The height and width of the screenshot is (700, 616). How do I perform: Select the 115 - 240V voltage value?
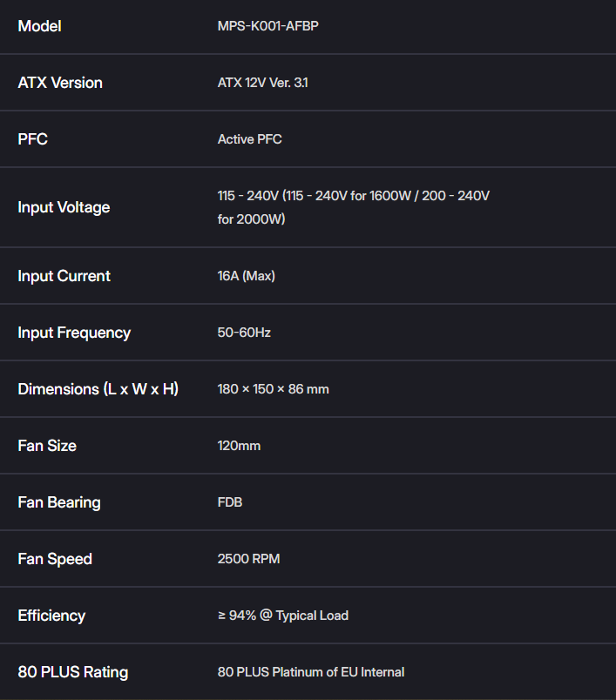354,207
